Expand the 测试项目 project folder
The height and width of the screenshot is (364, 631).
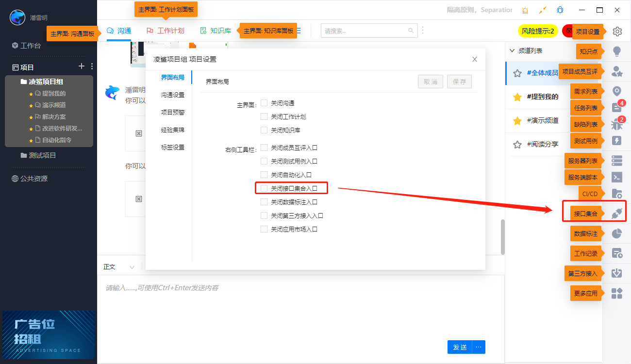coord(38,155)
